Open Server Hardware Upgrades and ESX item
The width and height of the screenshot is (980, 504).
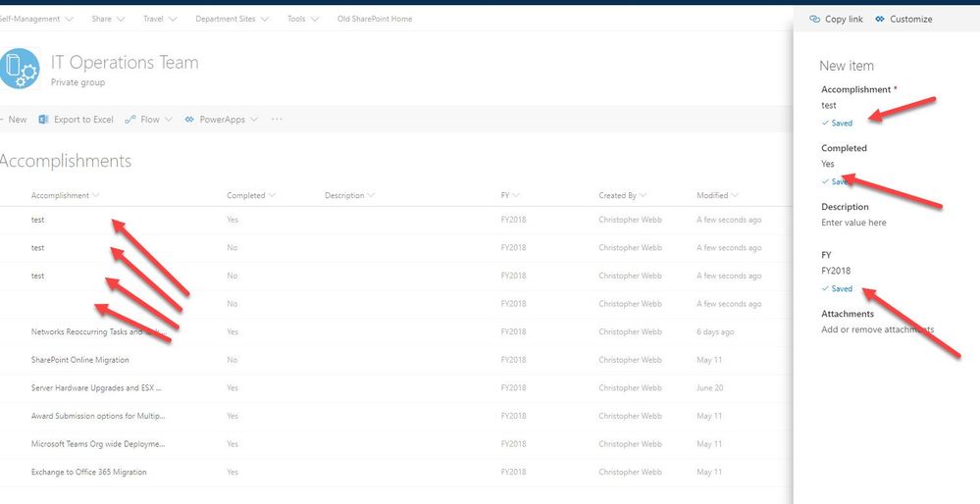click(x=96, y=388)
